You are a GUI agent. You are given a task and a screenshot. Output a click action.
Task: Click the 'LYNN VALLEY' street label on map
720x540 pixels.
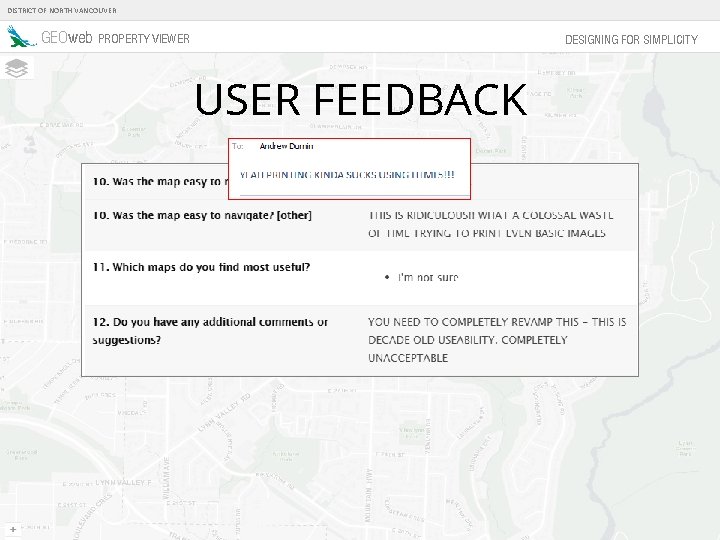[225, 412]
